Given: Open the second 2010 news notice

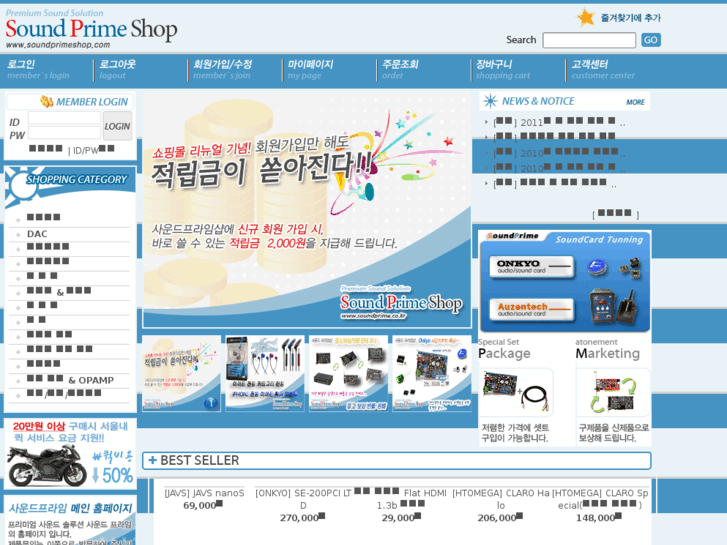Looking at the screenshot, I should point(559,168).
